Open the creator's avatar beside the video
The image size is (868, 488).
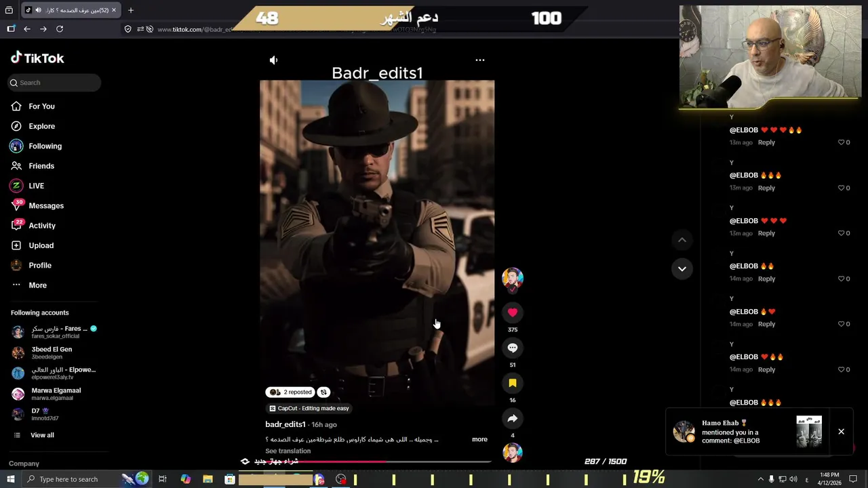click(x=513, y=279)
